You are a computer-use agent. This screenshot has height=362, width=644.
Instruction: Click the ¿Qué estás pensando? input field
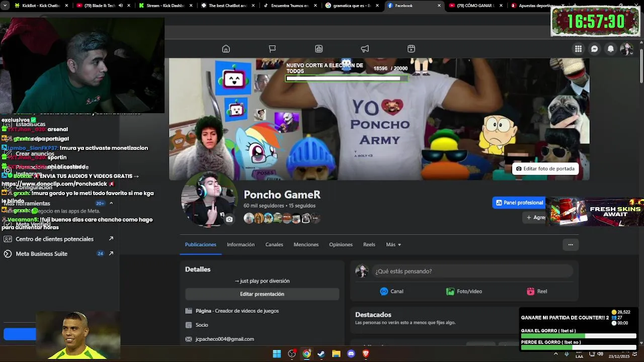point(472,271)
